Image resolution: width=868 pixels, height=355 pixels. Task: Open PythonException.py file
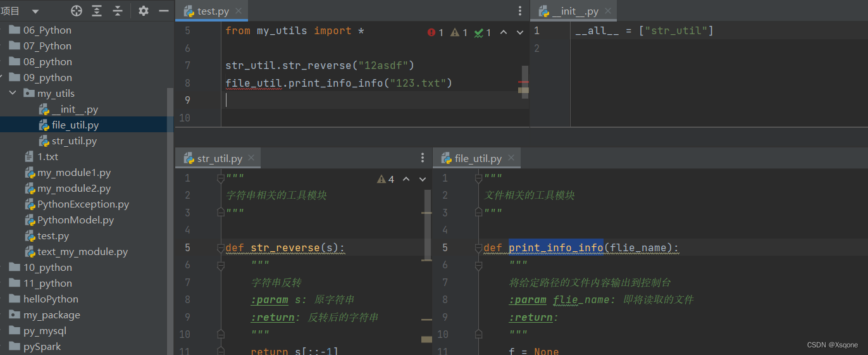pyautogui.click(x=83, y=204)
